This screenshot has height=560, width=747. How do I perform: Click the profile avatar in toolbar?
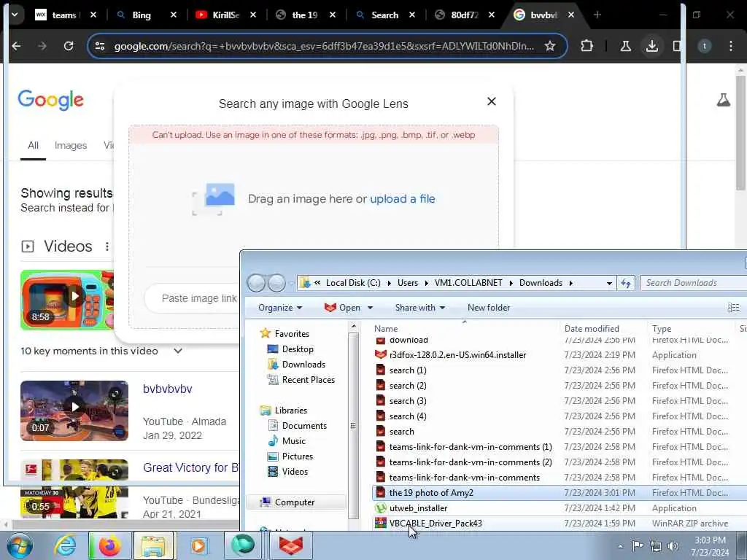click(704, 46)
